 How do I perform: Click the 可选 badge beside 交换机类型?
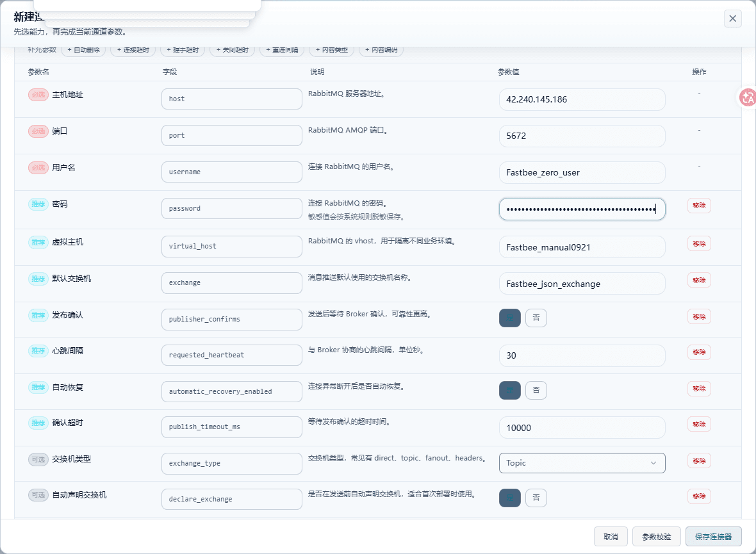click(38, 459)
